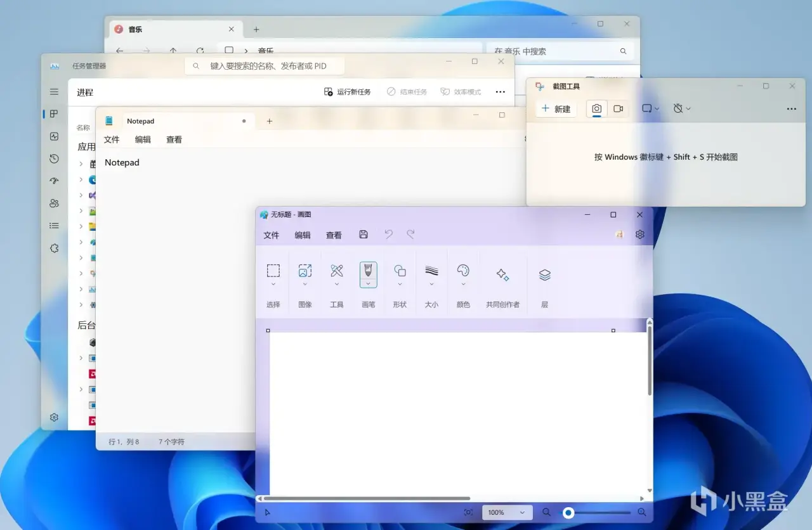Click the 大小 line size icon in Paint
This screenshot has height=530, width=812.
coord(431,271)
